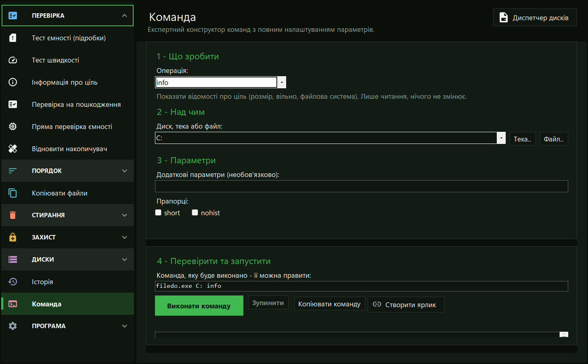Image resolution: width=588 pixels, height=364 pixels.
Task: Open Тест ємності (підробки) menu item
Action: pyautogui.click(x=68, y=38)
